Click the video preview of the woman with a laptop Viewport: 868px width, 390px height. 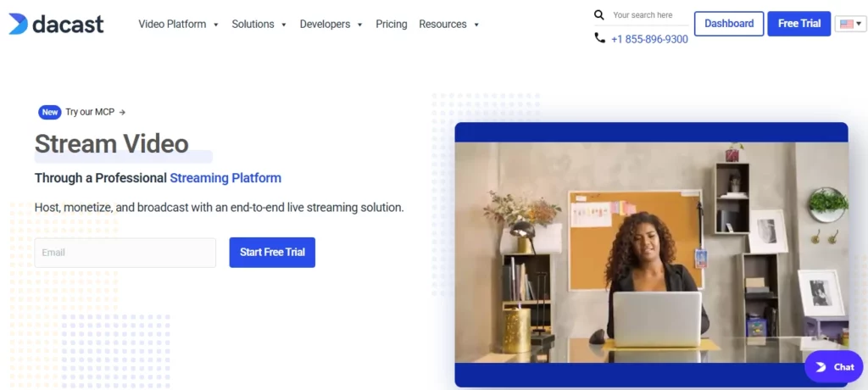point(651,253)
